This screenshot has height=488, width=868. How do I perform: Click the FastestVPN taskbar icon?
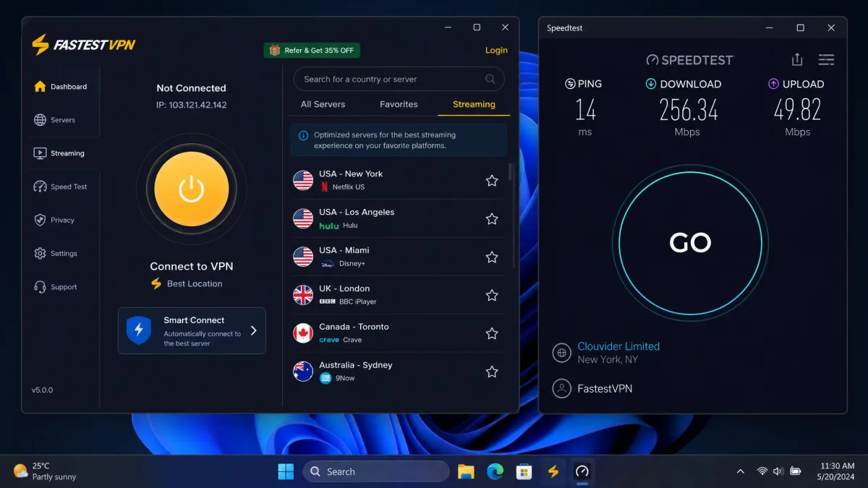(x=553, y=471)
